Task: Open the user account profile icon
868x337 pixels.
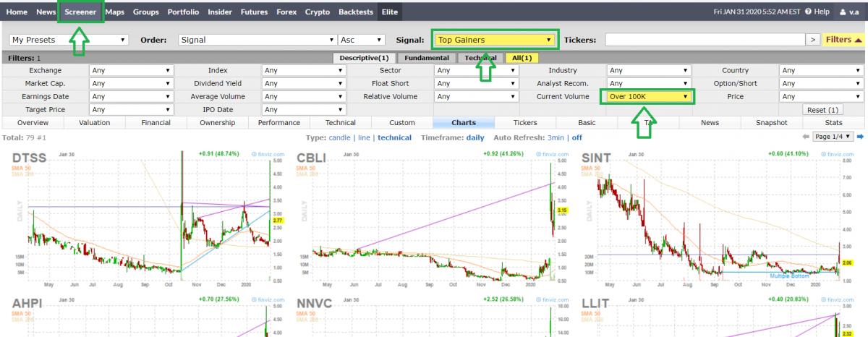Action: [x=843, y=12]
